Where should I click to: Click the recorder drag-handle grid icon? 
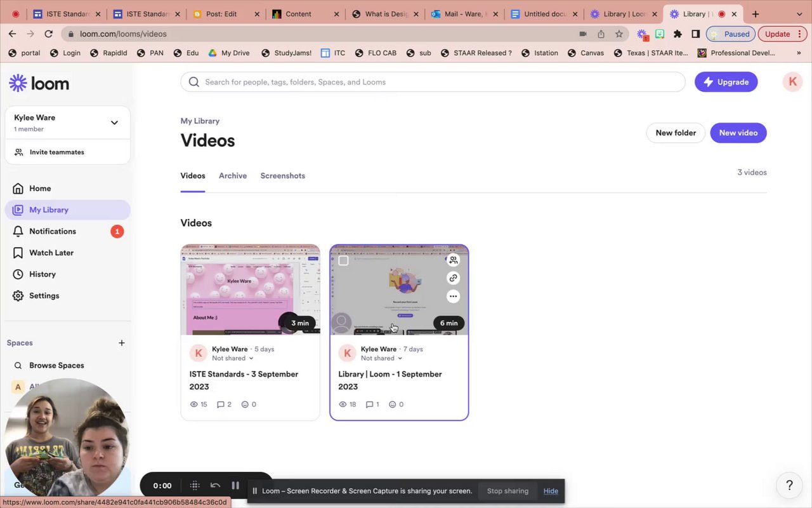pos(195,485)
